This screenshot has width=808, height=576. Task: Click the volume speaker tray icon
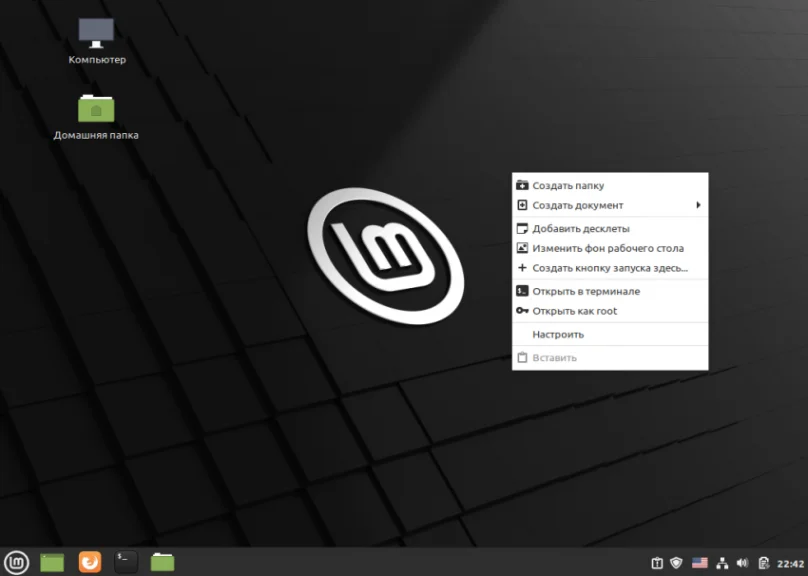click(742, 563)
